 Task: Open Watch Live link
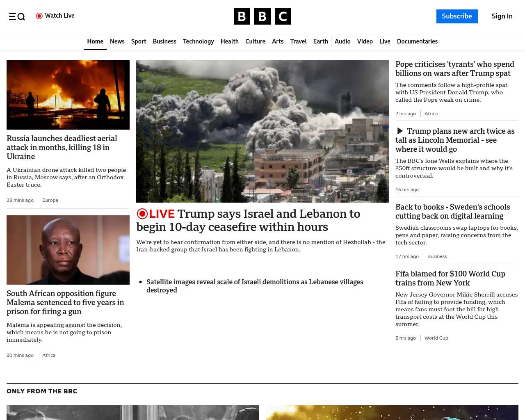(55, 16)
